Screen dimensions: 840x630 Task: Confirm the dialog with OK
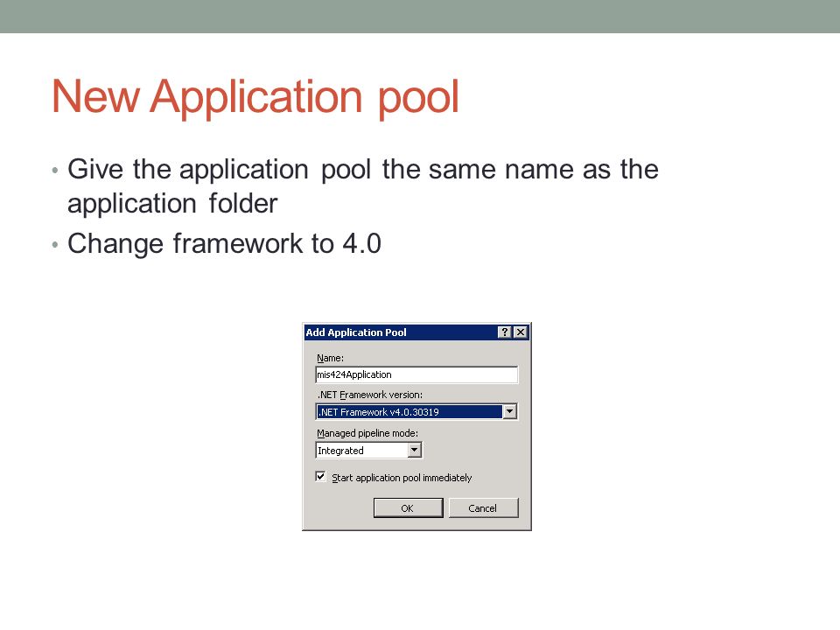408,507
